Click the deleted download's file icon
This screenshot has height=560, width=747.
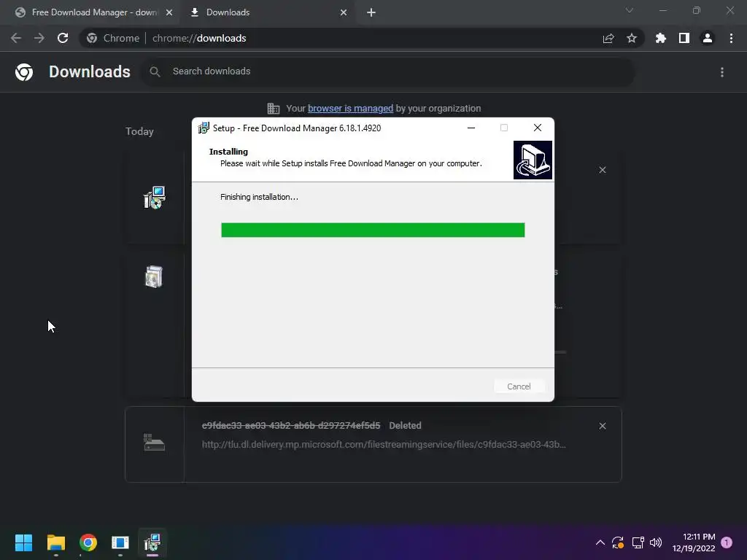click(154, 443)
